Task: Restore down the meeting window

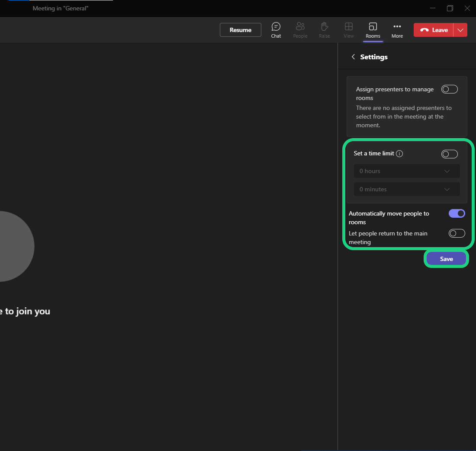Action: coord(450,8)
